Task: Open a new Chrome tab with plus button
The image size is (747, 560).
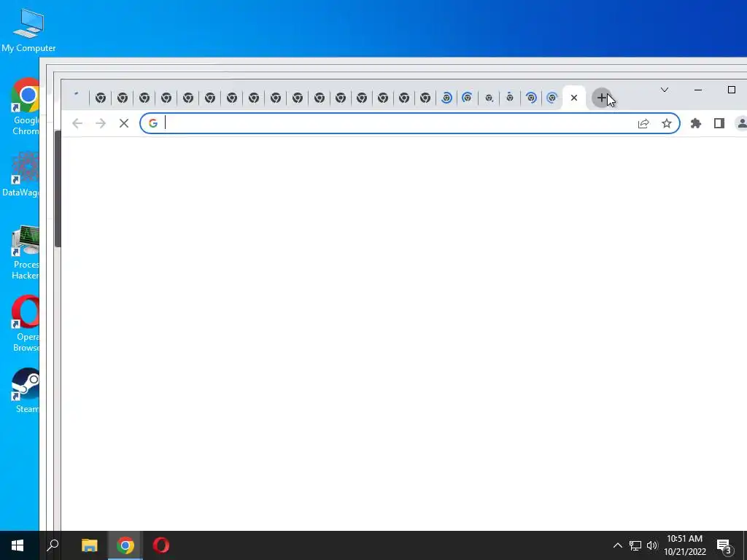Action: (602, 98)
